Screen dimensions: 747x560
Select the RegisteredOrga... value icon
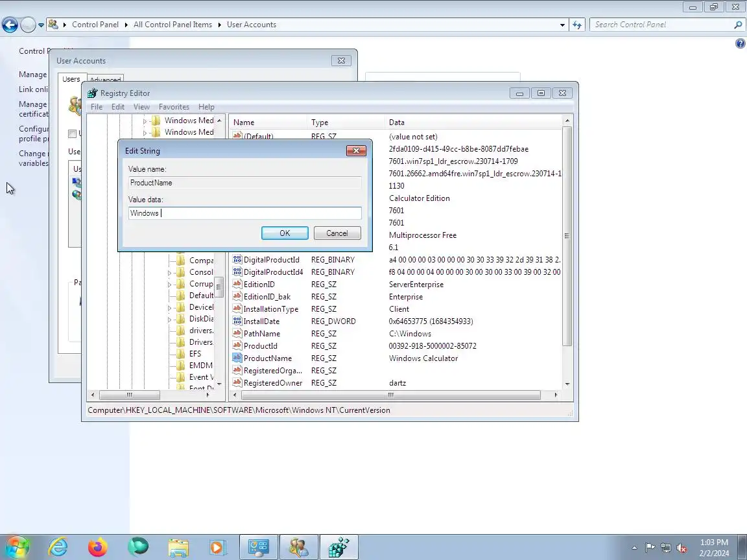(x=237, y=370)
